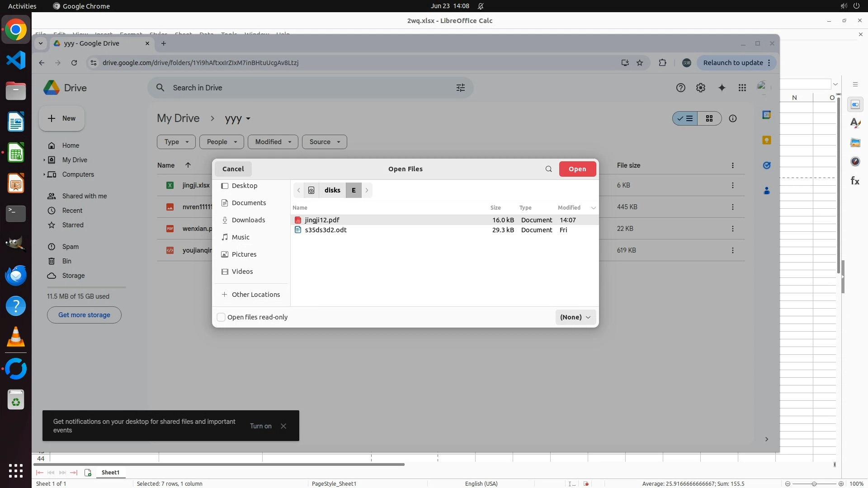Click the Drive help question mark icon
868x488 pixels.
click(680, 88)
